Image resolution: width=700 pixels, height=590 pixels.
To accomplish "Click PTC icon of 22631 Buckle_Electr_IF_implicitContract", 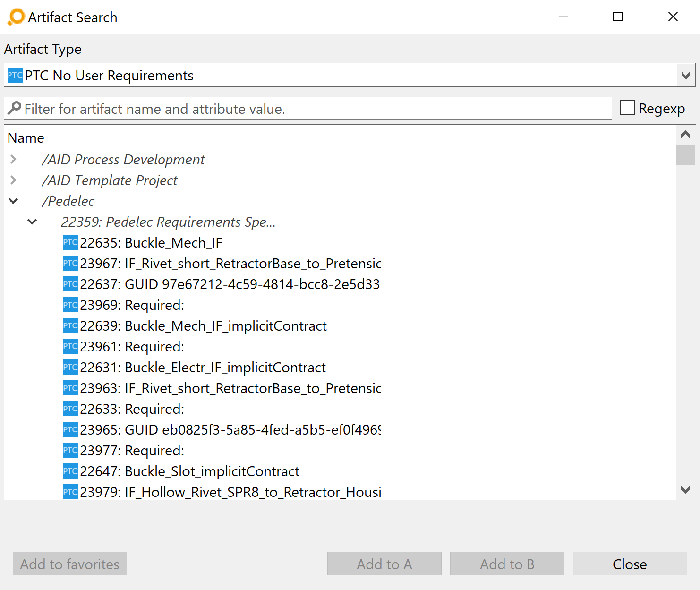I will tap(70, 367).
